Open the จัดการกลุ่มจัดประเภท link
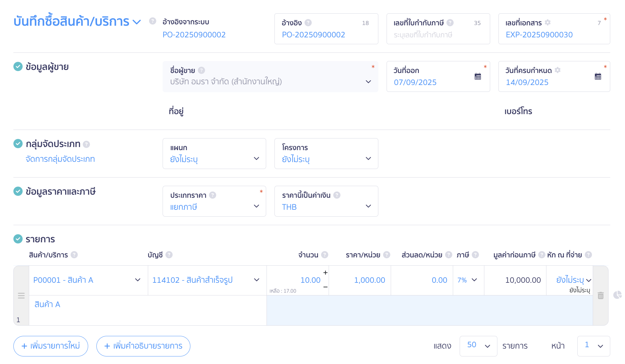625x364 pixels. coord(60,159)
